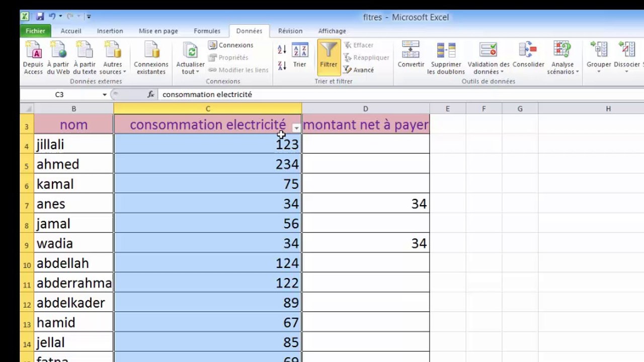Click the Consolider icon

[528, 55]
